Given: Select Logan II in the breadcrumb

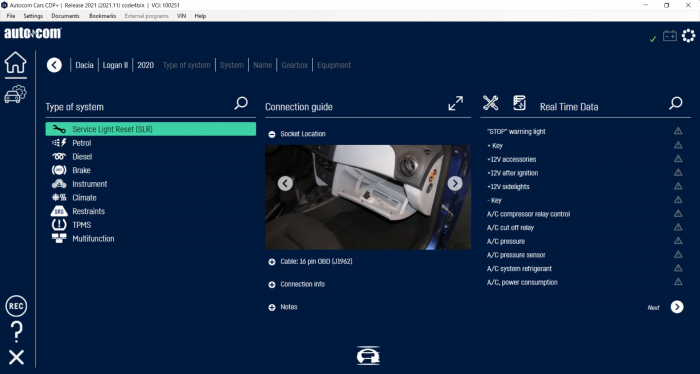Looking at the screenshot, I should point(115,65).
